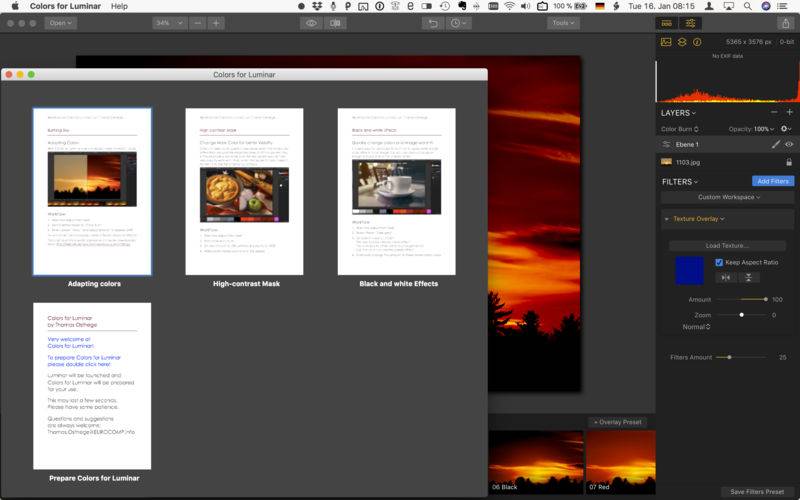Show the histogram panel icon
800x500 pixels.
666,42
